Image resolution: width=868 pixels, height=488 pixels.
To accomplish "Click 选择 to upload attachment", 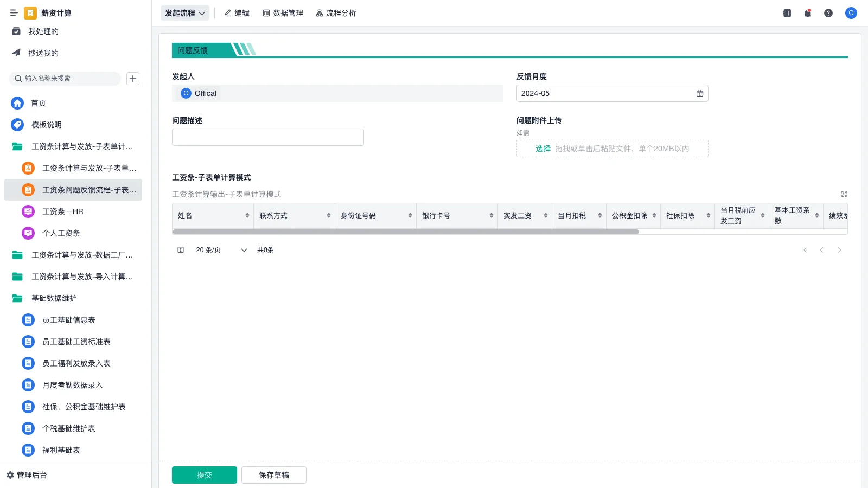I will [x=543, y=149].
